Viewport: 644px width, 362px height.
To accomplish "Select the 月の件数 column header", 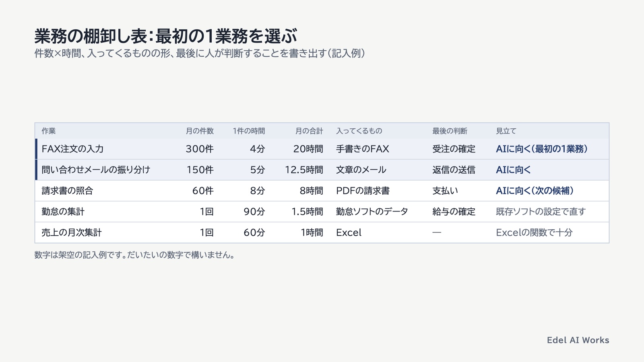I will pos(200,131).
